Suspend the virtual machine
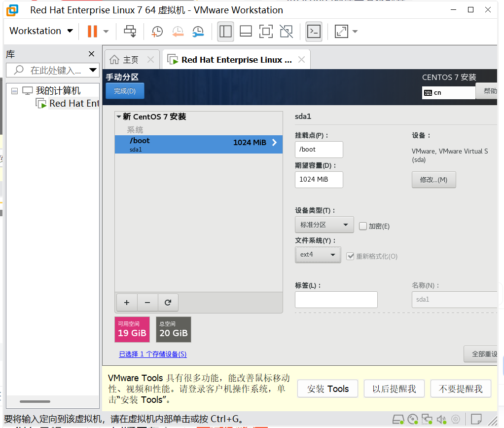Viewport: 504px width, 428px height. point(92,31)
